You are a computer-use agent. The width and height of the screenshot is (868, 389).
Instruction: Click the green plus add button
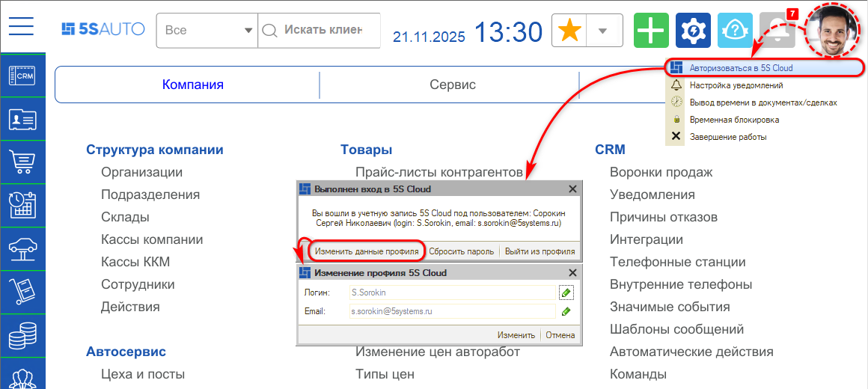(651, 31)
